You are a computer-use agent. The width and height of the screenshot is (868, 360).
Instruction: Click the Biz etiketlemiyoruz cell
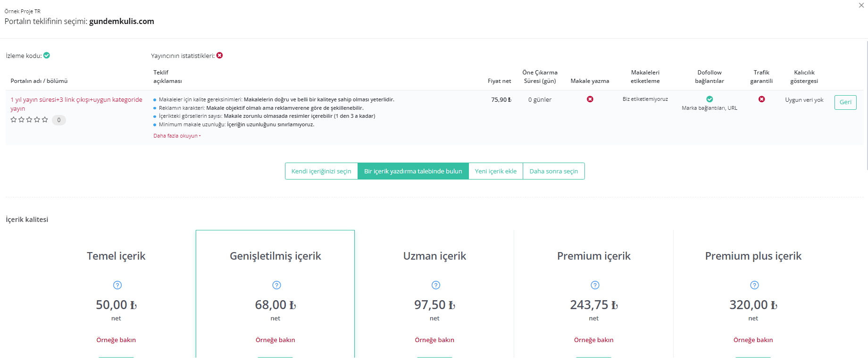pyautogui.click(x=645, y=99)
